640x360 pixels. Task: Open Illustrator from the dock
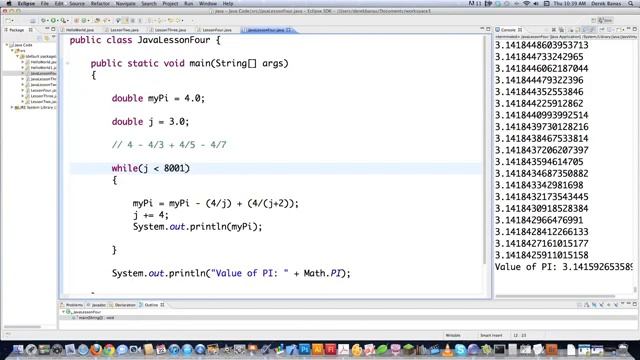click(318, 349)
